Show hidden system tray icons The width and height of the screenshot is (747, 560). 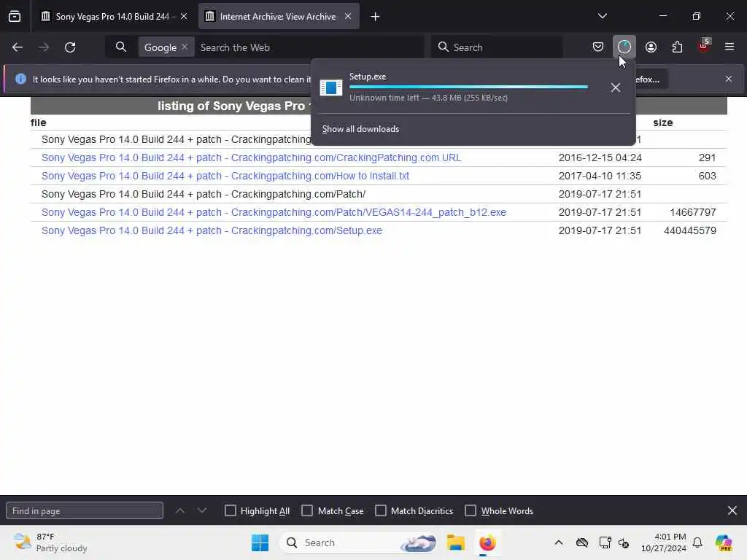(x=559, y=542)
